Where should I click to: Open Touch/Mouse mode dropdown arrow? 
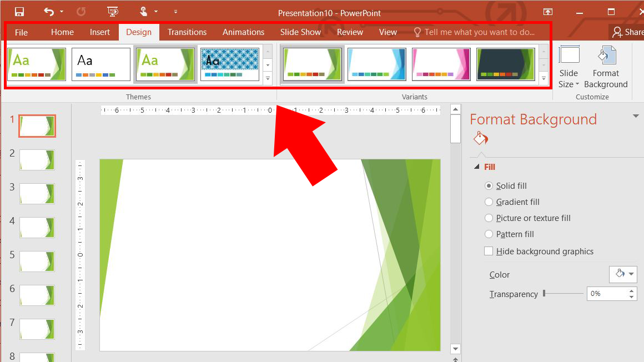(x=155, y=12)
